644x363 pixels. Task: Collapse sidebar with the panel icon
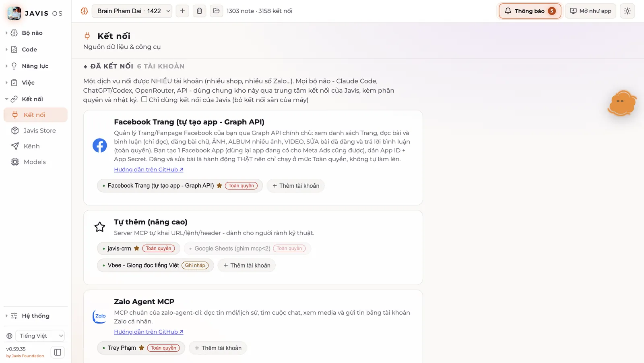pos(58,352)
